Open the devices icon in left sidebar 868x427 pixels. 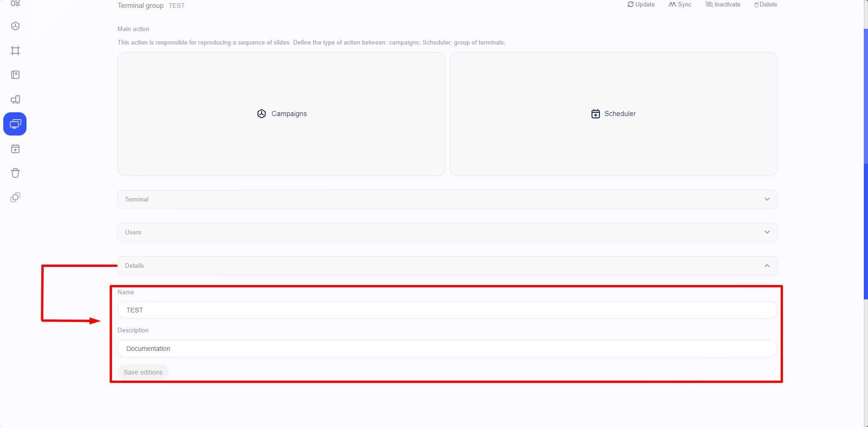click(15, 99)
